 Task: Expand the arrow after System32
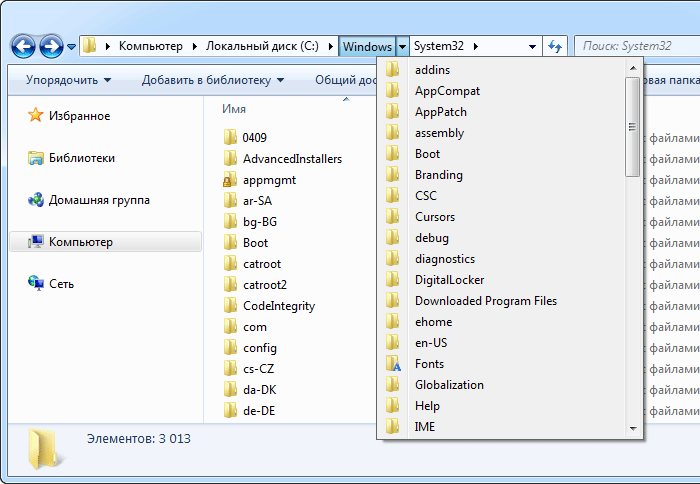(476, 46)
